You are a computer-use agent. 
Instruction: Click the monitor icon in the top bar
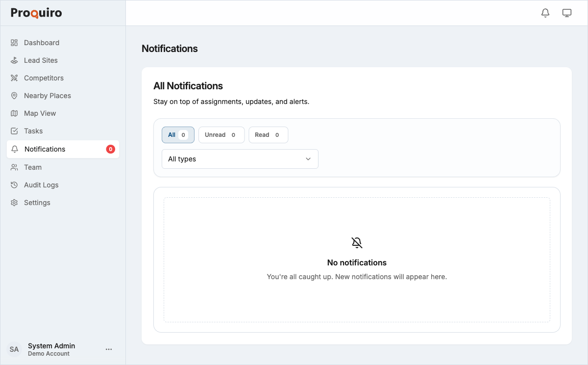click(567, 13)
